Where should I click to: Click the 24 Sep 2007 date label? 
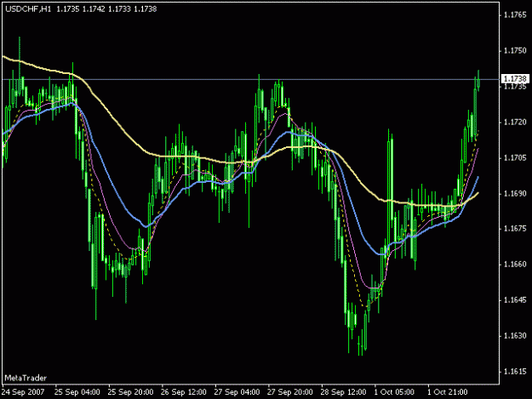tap(23, 392)
